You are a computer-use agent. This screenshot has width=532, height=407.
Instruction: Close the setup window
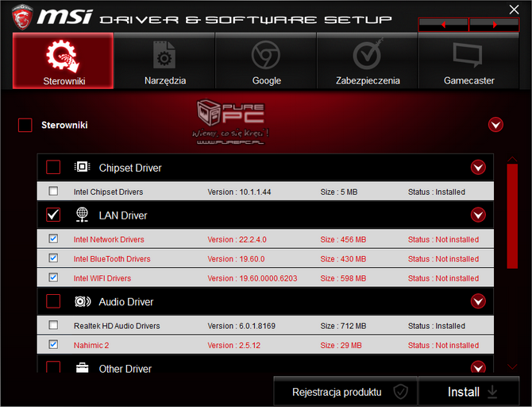click(x=514, y=10)
